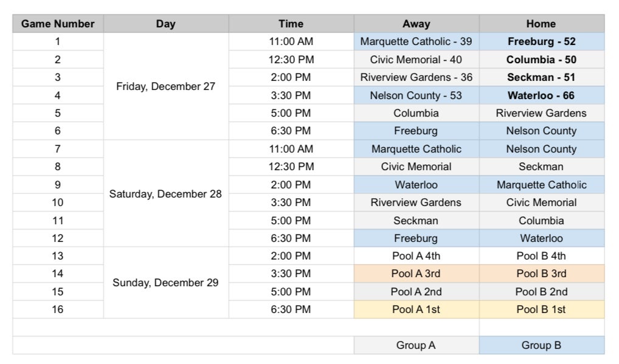This screenshot has height=364, width=619.
Task: Select the Freeburg - 52 result cell
Action: coord(541,41)
